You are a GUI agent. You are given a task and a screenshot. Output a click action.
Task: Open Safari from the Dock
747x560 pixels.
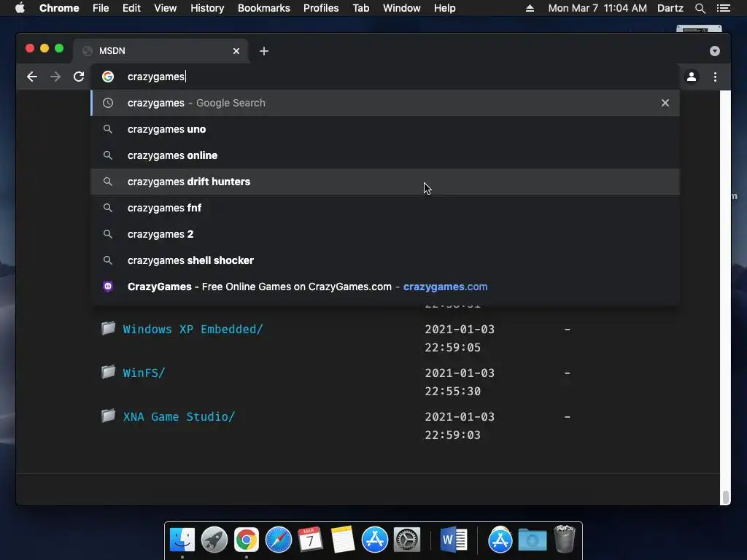(278, 540)
